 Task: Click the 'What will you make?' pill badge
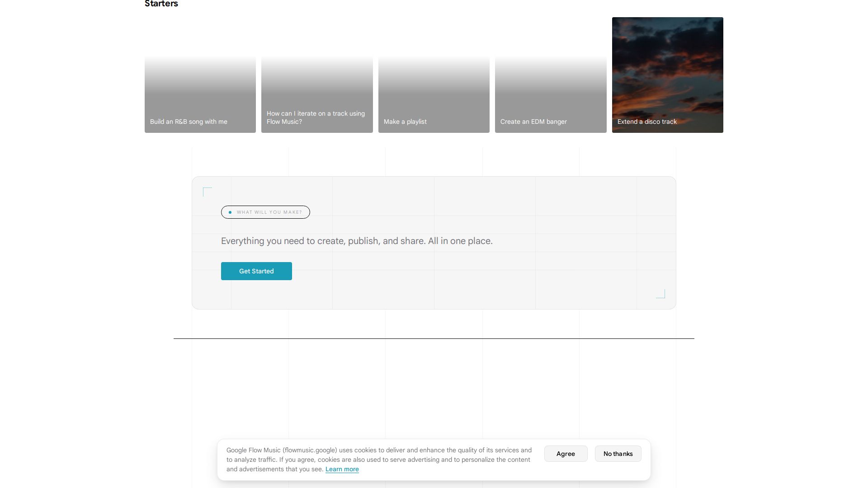coord(265,212)
